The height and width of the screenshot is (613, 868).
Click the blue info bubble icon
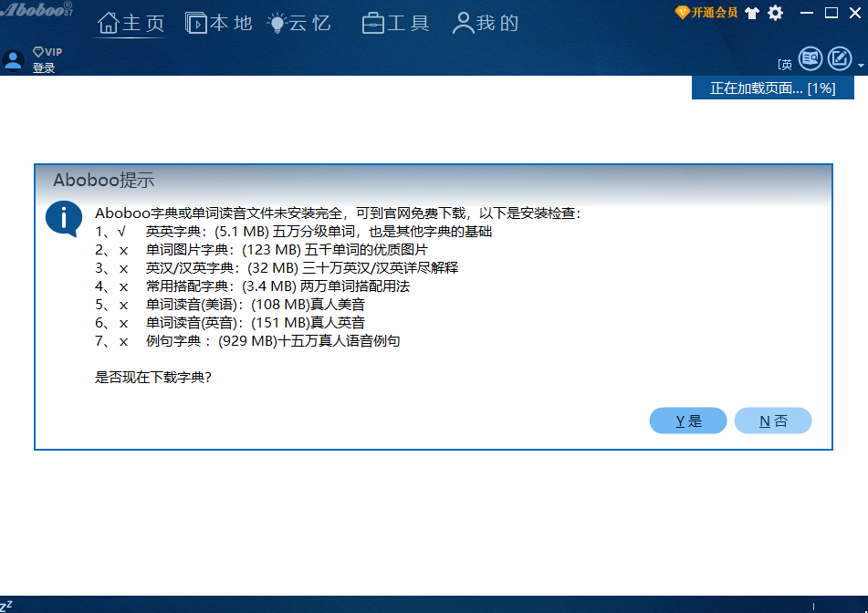pyautogui.click(x=64, y=219)
